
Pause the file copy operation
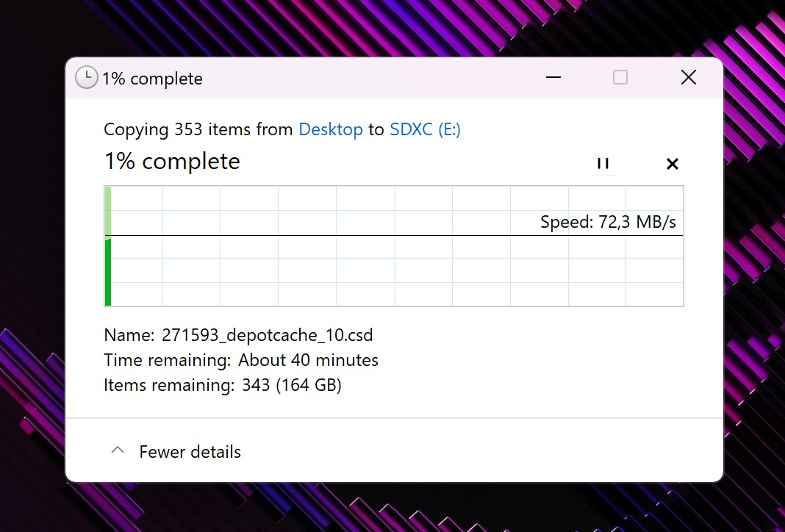point(603,164)
